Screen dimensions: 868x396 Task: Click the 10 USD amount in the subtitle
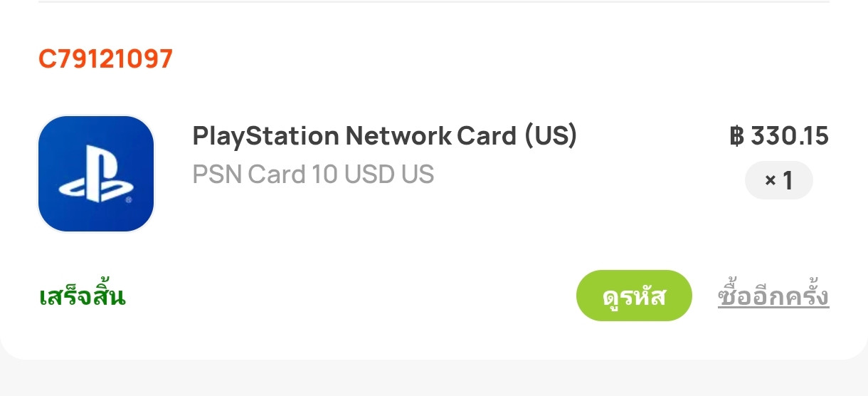pyautogui.click(x=342, y=174)
